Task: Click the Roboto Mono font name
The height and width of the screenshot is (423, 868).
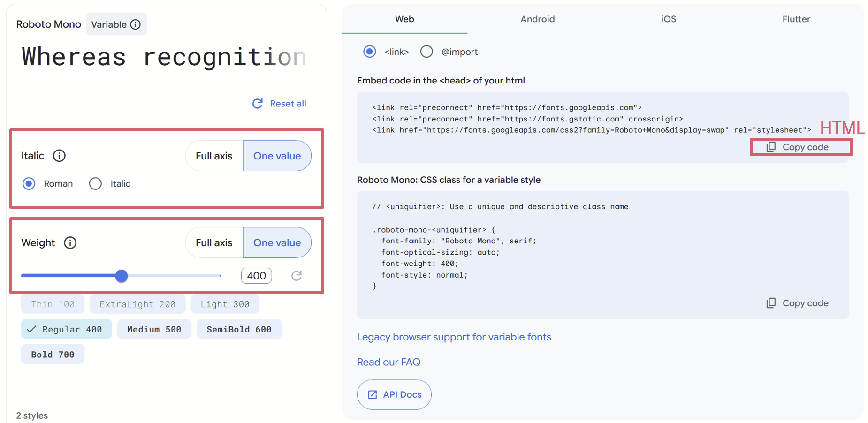Action: pyautogui.click(x=49, y=24)
